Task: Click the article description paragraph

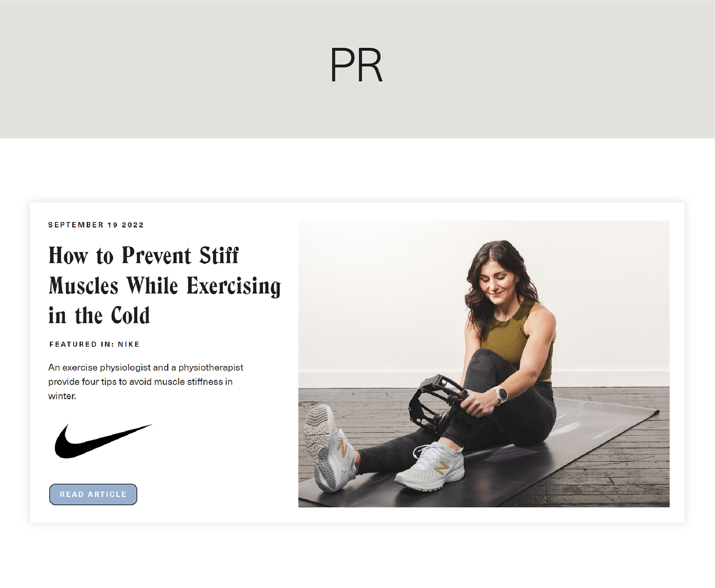Action: tap(146, 381)
